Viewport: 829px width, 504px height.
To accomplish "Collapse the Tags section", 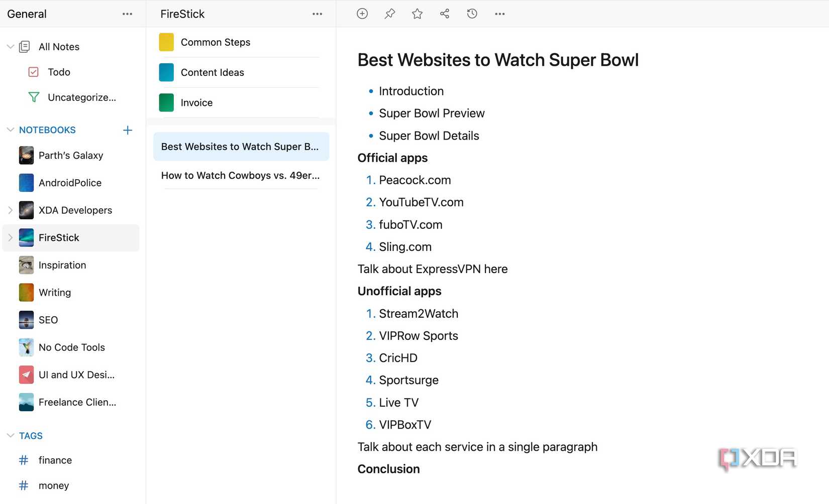I will point(10,436).
